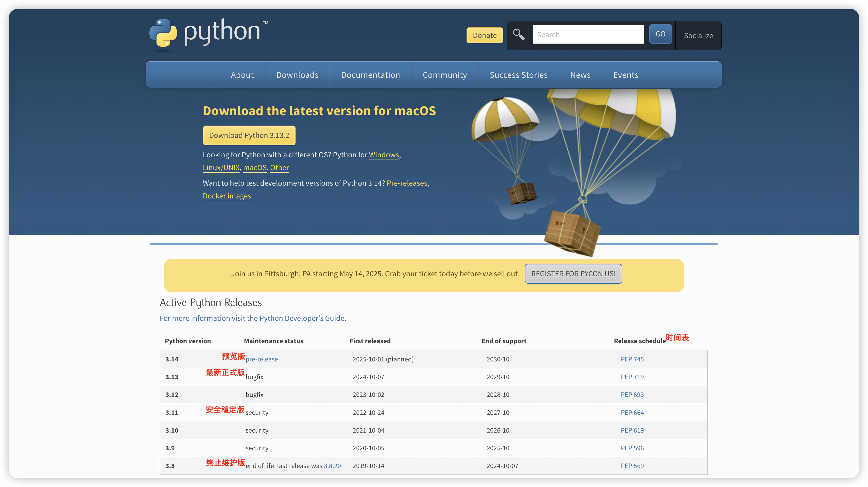Screen dimensions: 868x487
Task: Open the Events menu
Action: coord(625,75)
